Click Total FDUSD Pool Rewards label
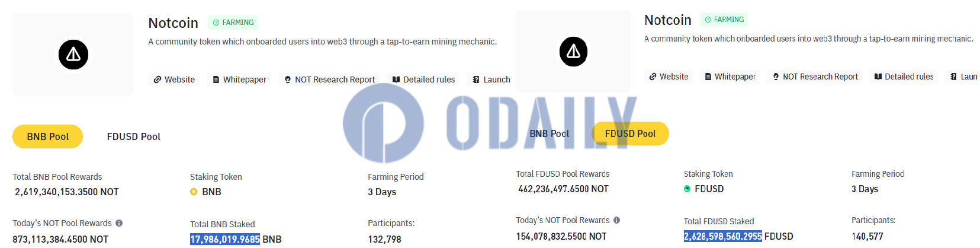The image size is (980, 248). (x=563, y=174)
